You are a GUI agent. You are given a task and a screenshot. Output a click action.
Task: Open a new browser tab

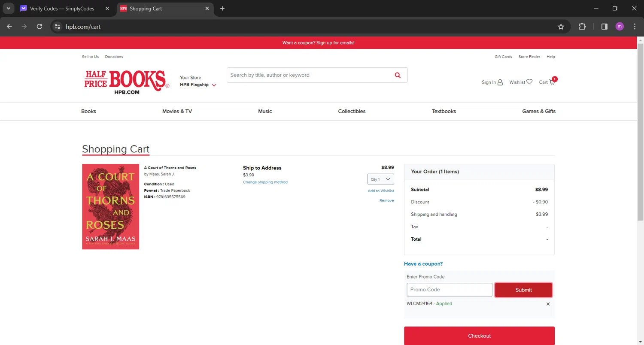point(222,9)
